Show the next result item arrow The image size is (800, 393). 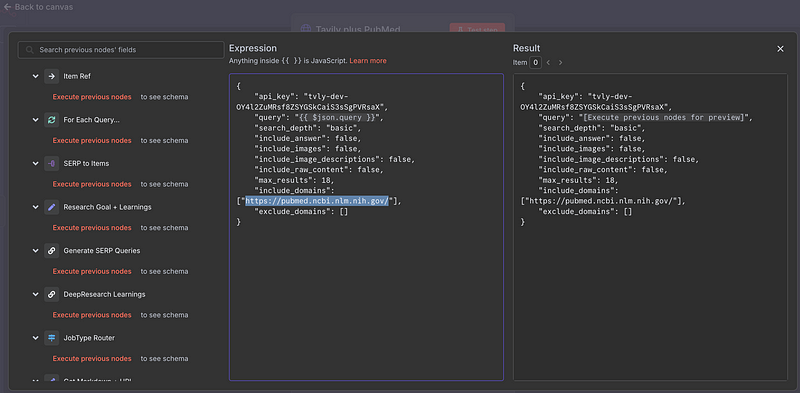point(560,63)
